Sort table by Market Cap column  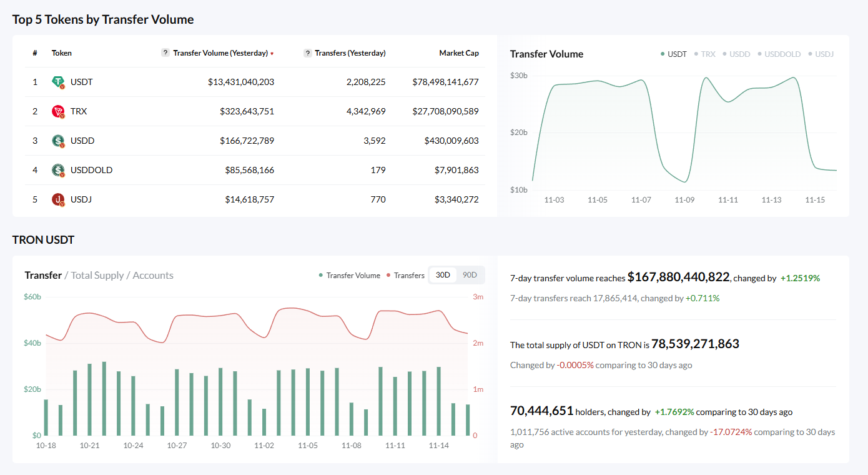coord(459,53)
